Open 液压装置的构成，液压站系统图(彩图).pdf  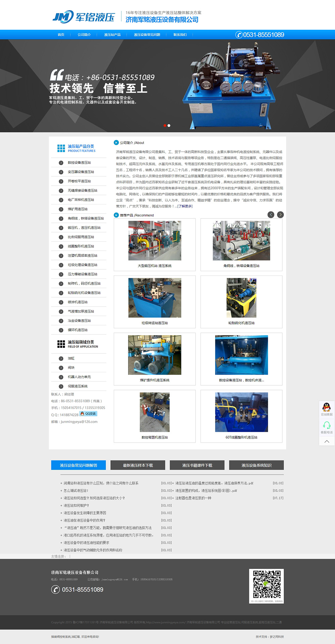pos(206,491)
